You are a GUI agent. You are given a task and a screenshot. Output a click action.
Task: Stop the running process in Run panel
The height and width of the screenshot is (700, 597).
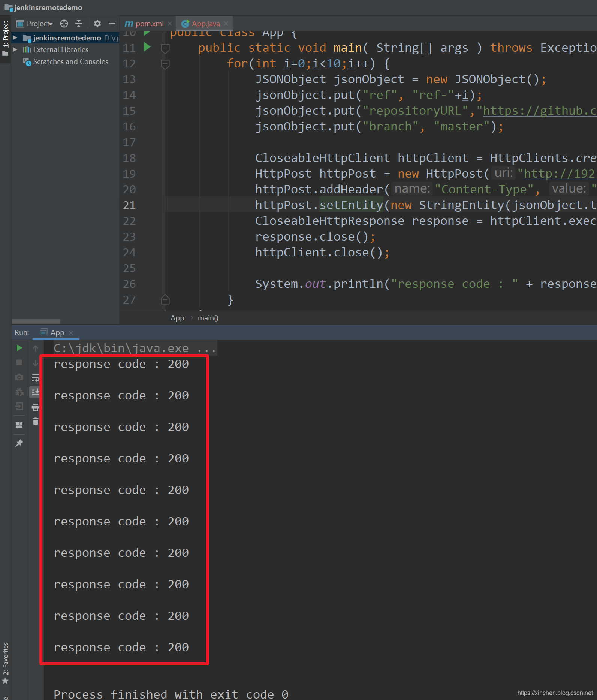(x=19, y=362)
